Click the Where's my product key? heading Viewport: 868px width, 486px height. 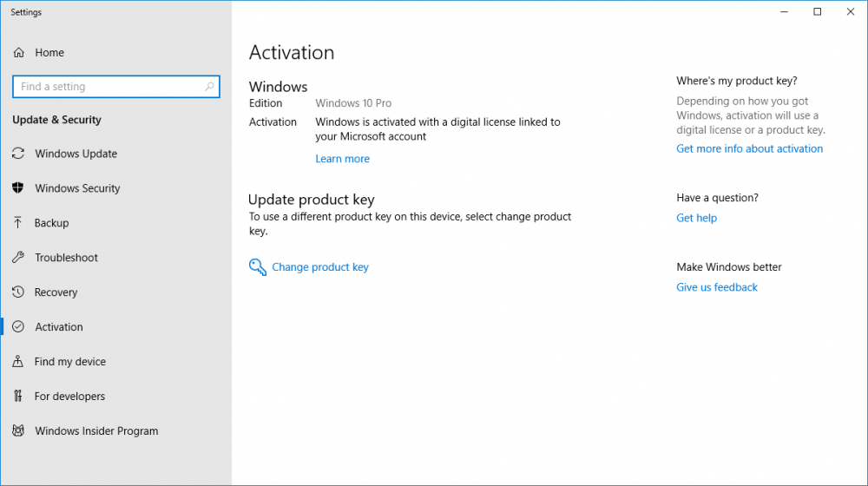[x=737, y=81]
